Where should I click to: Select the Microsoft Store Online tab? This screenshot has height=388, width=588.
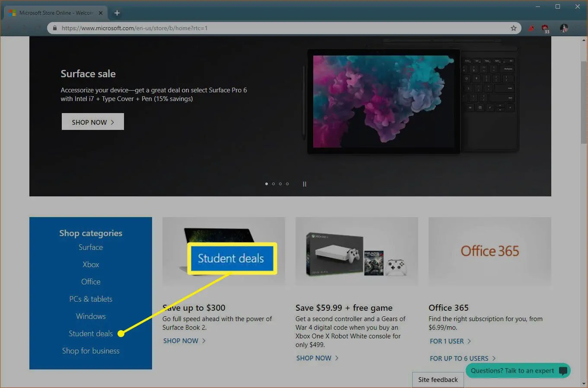(55, 13)
